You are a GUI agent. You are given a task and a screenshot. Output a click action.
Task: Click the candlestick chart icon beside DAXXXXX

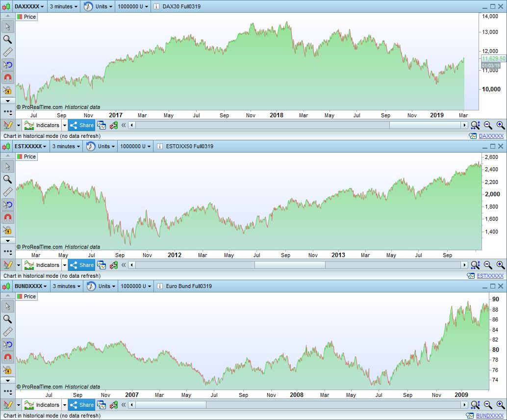point(6,6)
